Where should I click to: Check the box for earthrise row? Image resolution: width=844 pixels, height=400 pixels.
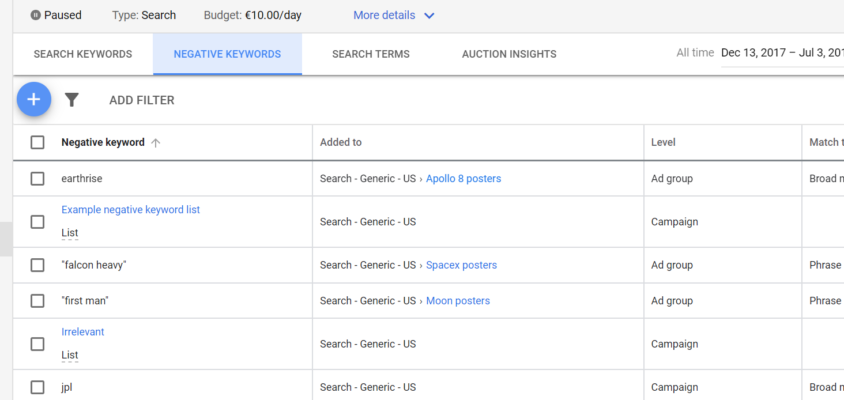[37, 179]
